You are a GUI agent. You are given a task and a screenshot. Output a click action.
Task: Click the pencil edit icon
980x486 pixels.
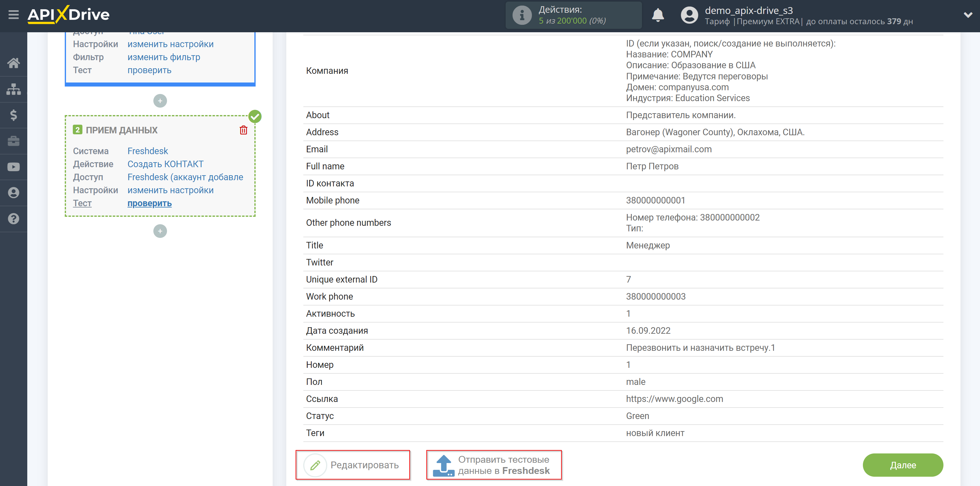(x=315, y=465)
